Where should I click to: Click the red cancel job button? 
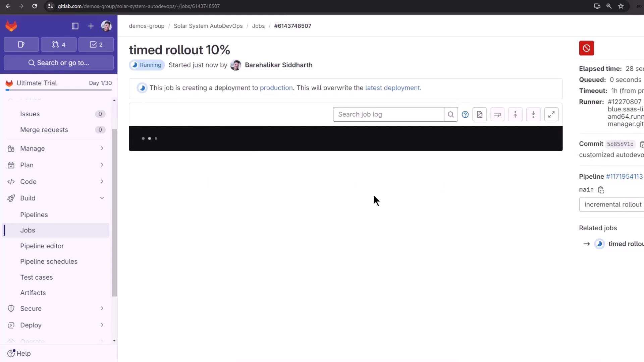tap(586, 48)
